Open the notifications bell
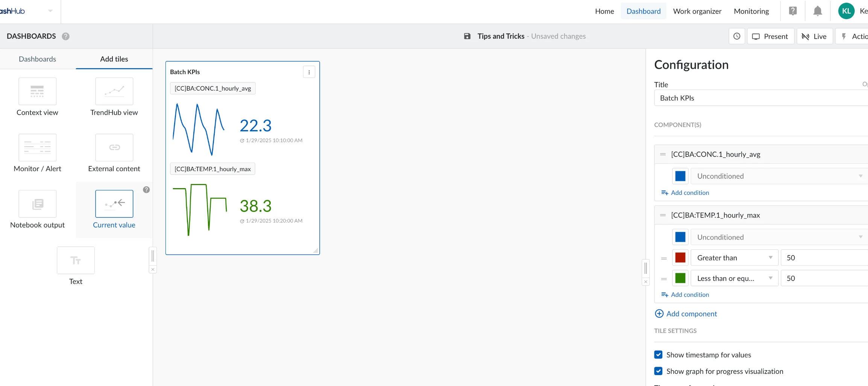Screen dimensions: 868x386 tap(817, 11)
